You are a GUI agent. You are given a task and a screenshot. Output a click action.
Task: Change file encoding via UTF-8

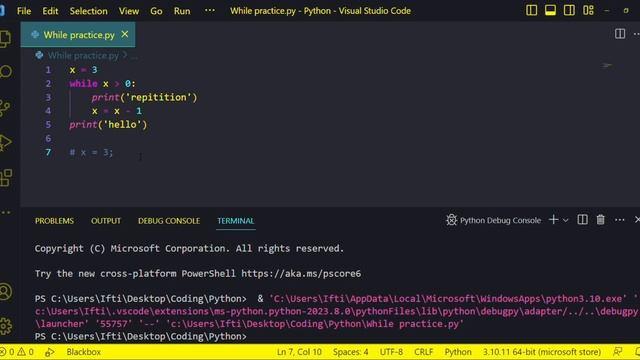click(391, 352)
